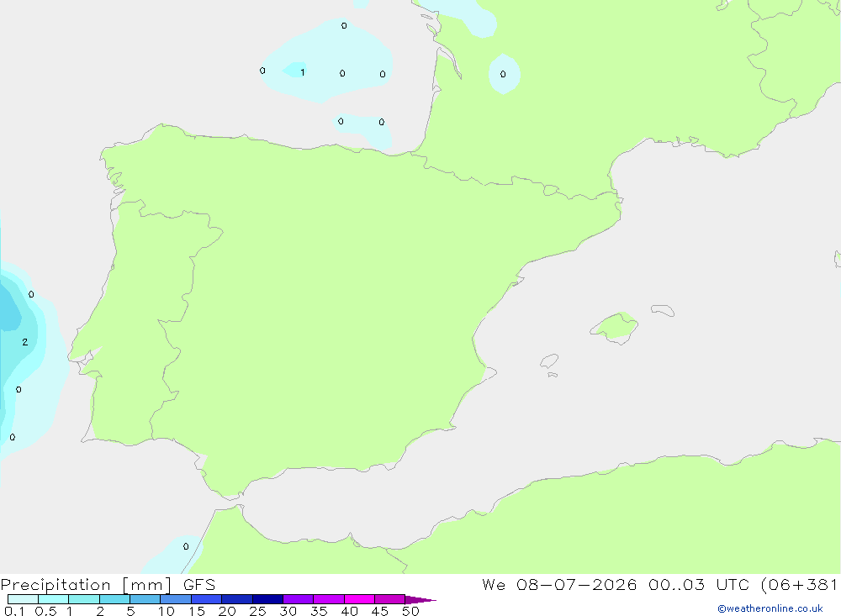Click the "0.5" legend scale label
This screenshot has width=841, height=616.
[x=45, y=611]
